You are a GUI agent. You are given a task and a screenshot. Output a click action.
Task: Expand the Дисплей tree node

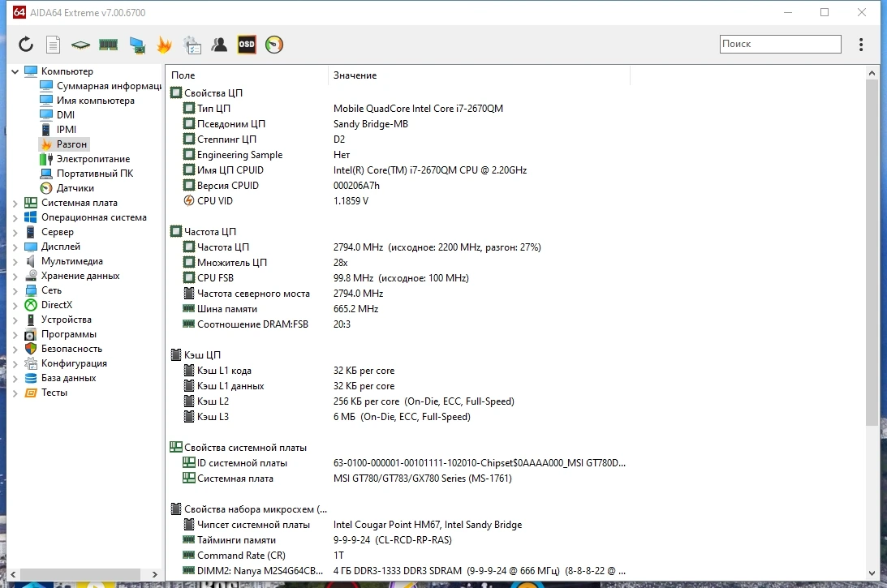pyautogui.click(x=15, y=247)
